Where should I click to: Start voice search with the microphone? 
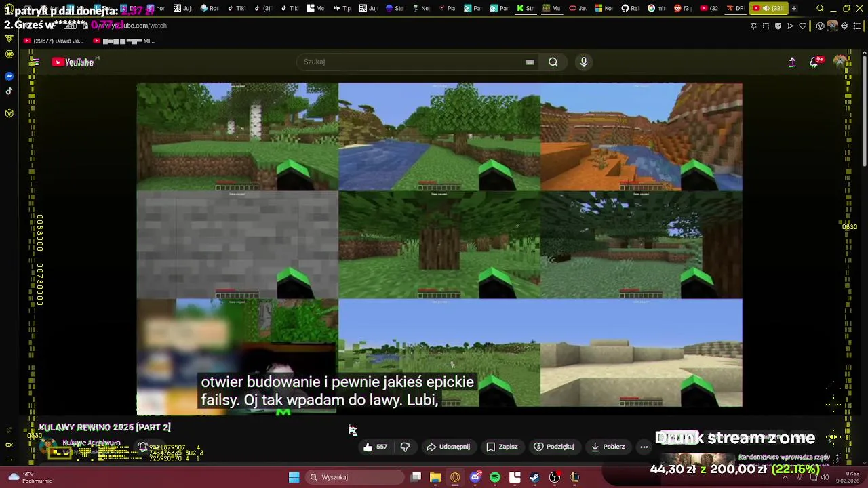click(x=584, y=62)
